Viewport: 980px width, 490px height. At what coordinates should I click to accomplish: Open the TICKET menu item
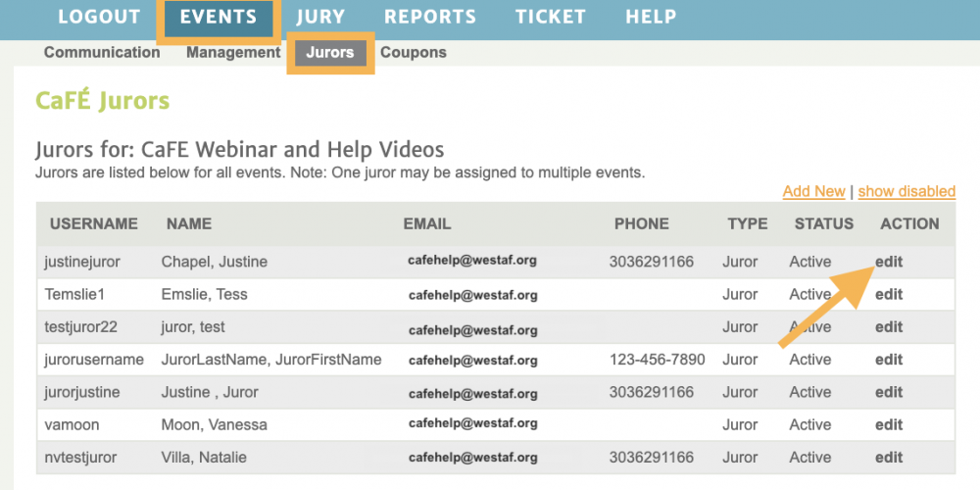point(551,17)
